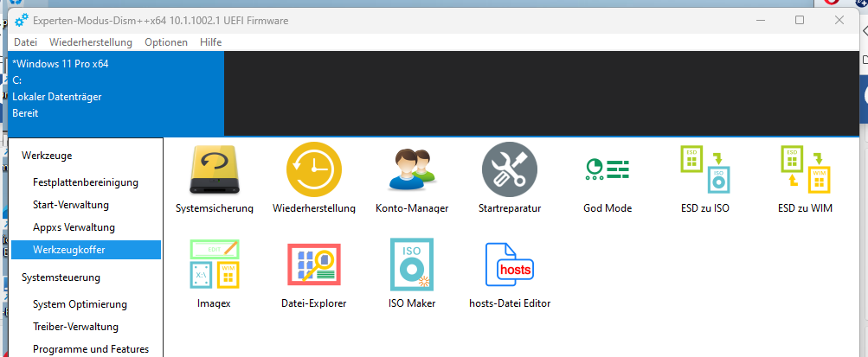This screenshot has width=868, height=357.
Task: Select Start-Verwaltung in sidebar
Action: click(86, 205)
